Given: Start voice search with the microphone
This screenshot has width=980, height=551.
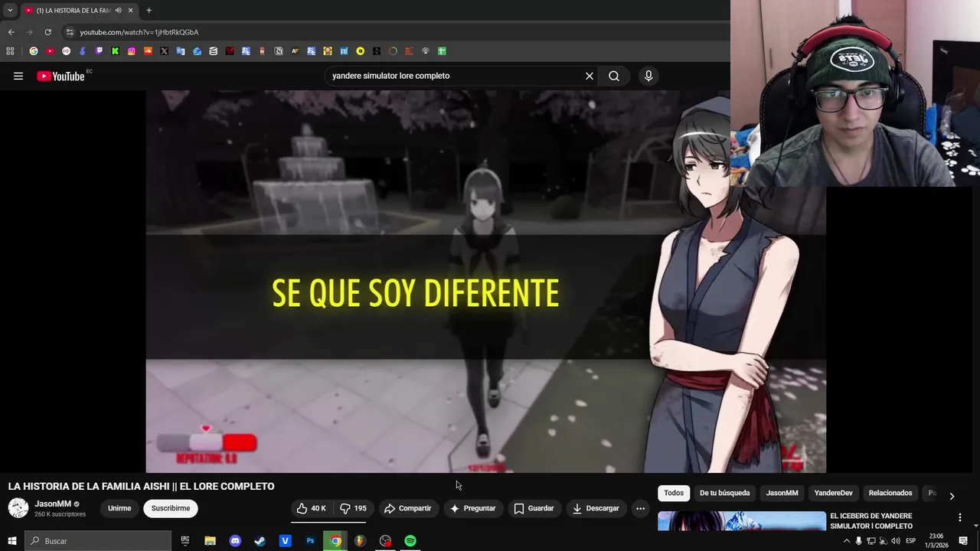Looking at the screenshot, I should [648, 76].
